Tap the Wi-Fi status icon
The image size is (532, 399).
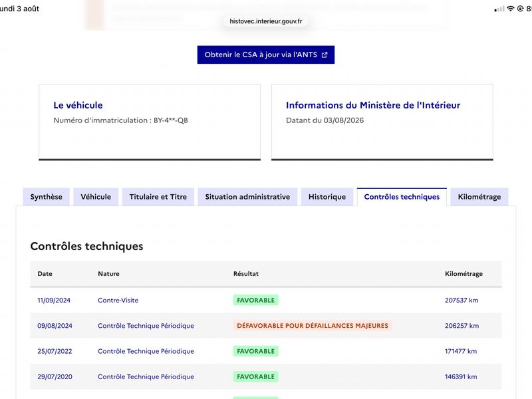510,9
